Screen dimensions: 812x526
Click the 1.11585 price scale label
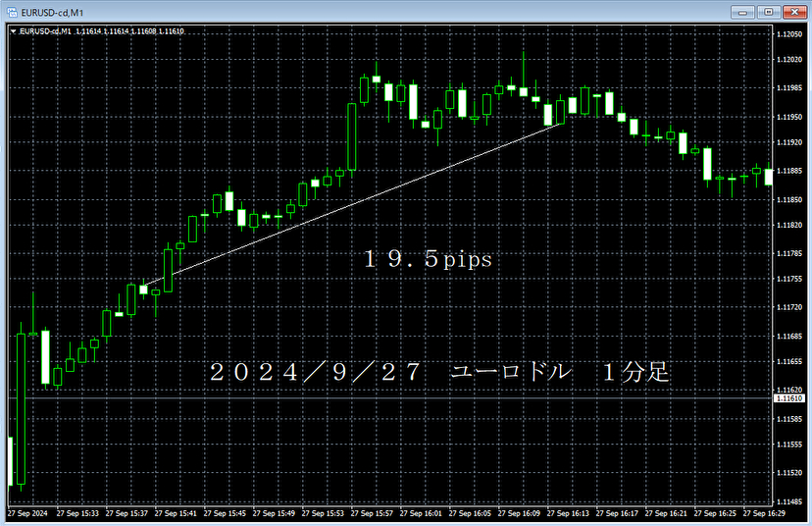click(789, 419)
